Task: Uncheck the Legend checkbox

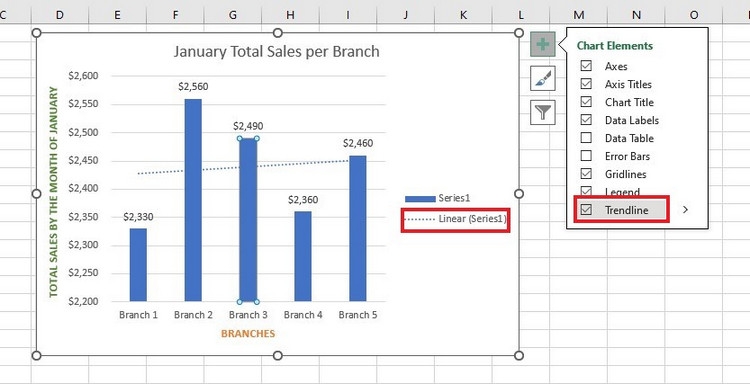Action: click(x=586, y=191)
